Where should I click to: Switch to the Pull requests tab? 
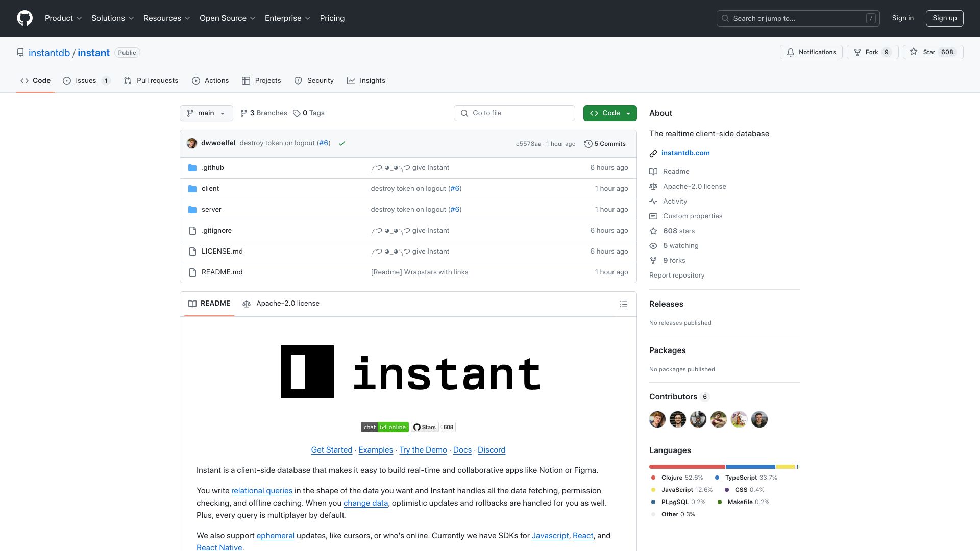coord(151,81)
